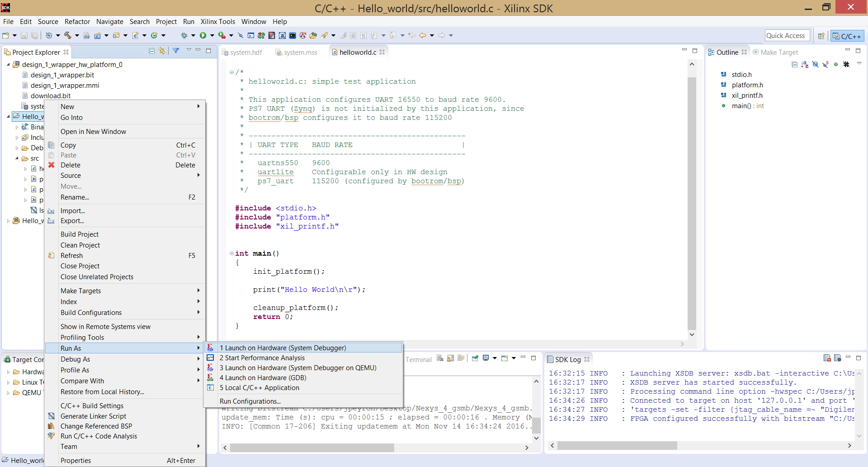Collapse all items in Outline view
Screen dimensions: 868x467
click(x=794, y=65)
